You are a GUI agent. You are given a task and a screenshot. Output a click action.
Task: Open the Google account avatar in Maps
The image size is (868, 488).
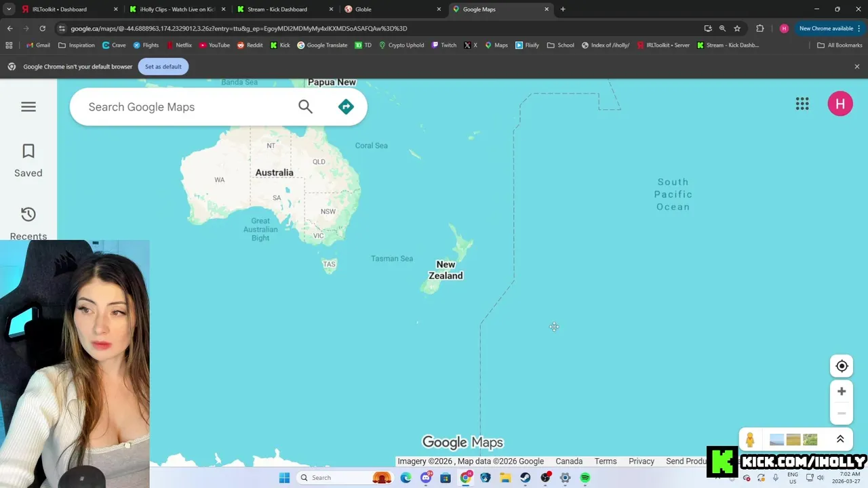coord(840,104)
